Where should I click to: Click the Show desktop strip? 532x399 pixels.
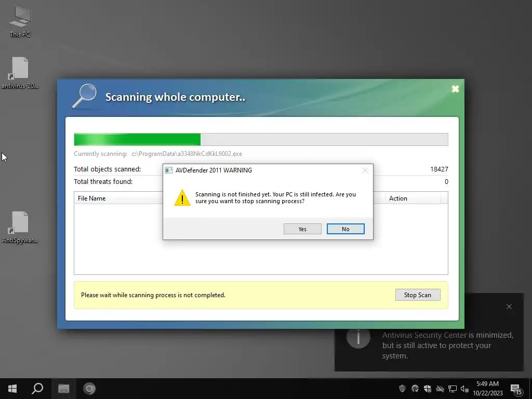[x=530, y=389]
